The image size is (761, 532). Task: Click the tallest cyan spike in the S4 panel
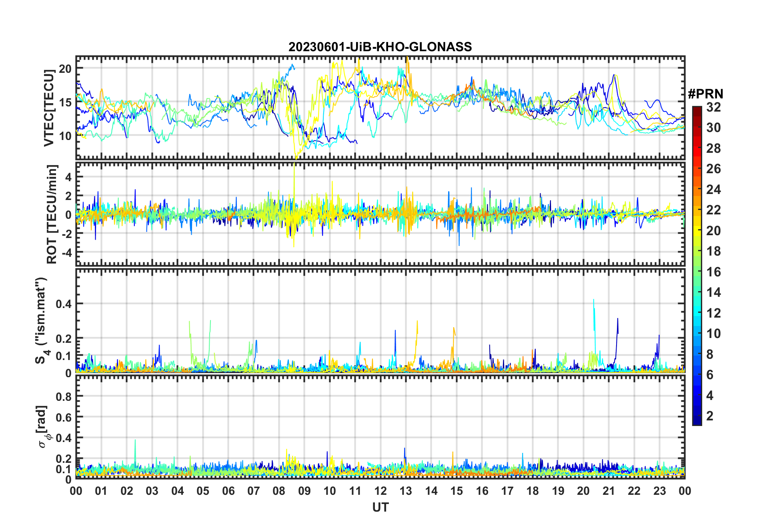[593, 301]
